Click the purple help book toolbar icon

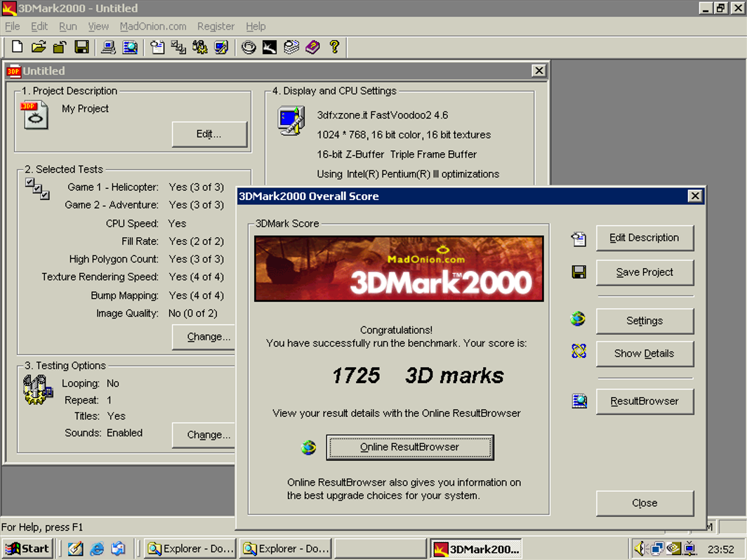(313, 46)
